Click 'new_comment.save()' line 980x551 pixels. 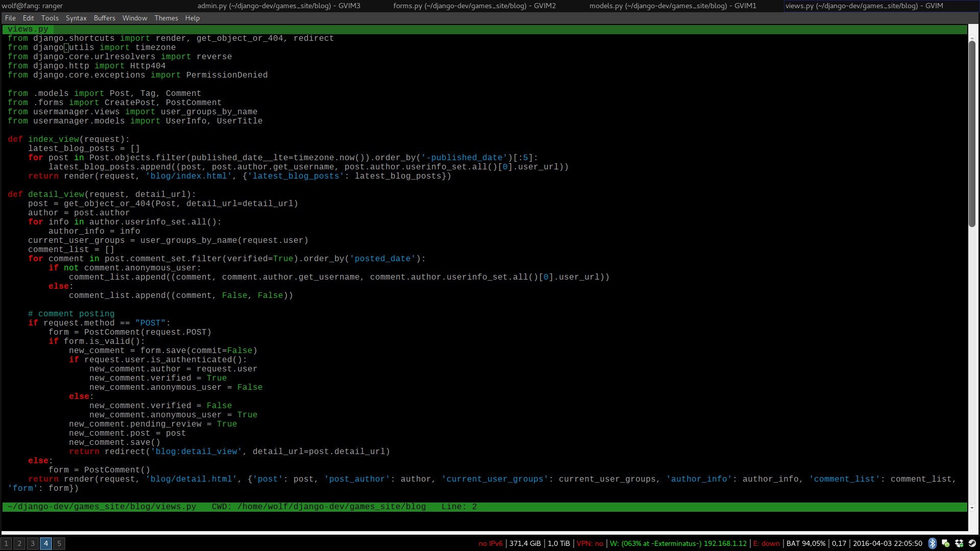[114, 442]
